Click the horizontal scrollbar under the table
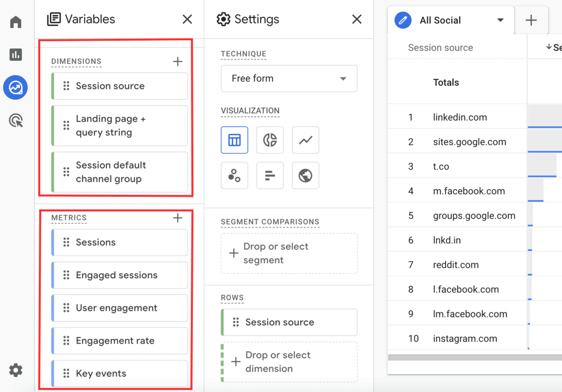The image size is (562, 392). 474,358
